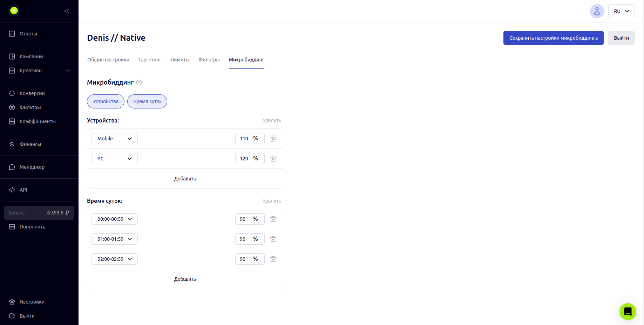Open the Mobile device dropdown
This screenshot has width=644, height=325.
(115, 139)
